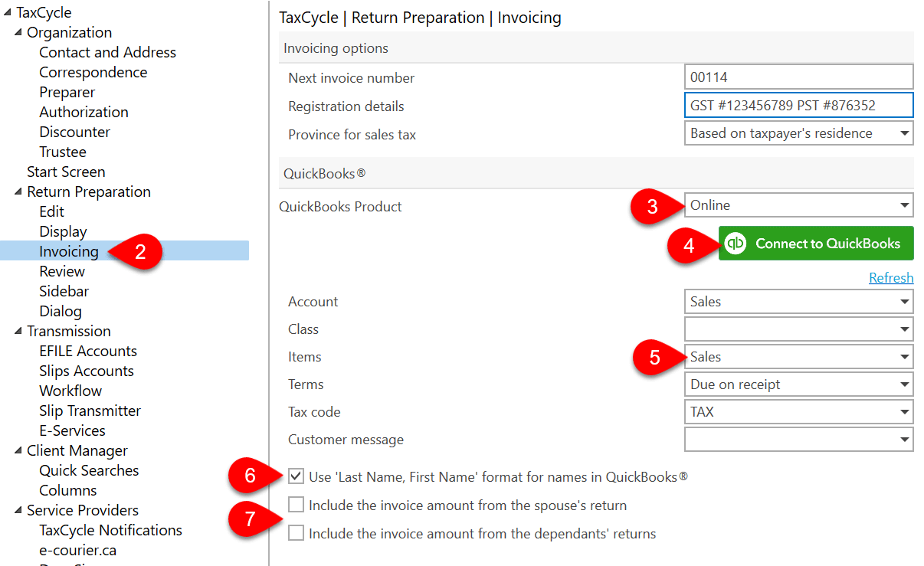Select Contact and Address in tree

point(108,52)
